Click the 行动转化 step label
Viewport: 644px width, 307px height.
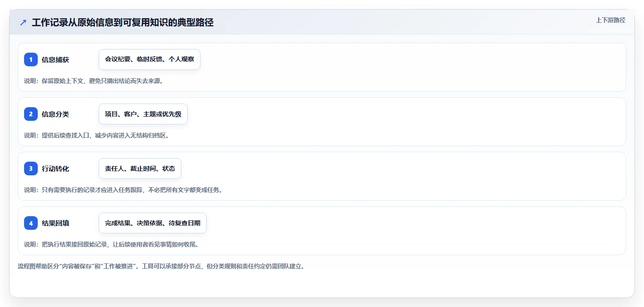tap(55, 168)
